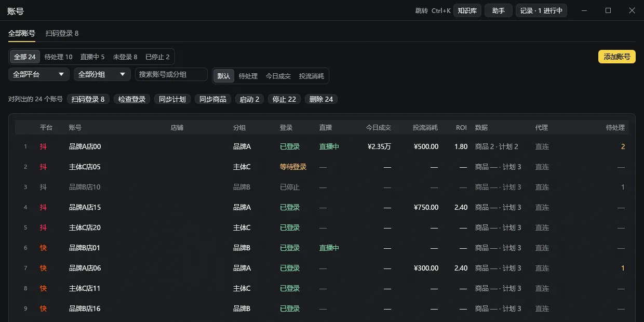Select account row 主体C店11
This screenshot has height=322, width=644.
pos(322,289)
